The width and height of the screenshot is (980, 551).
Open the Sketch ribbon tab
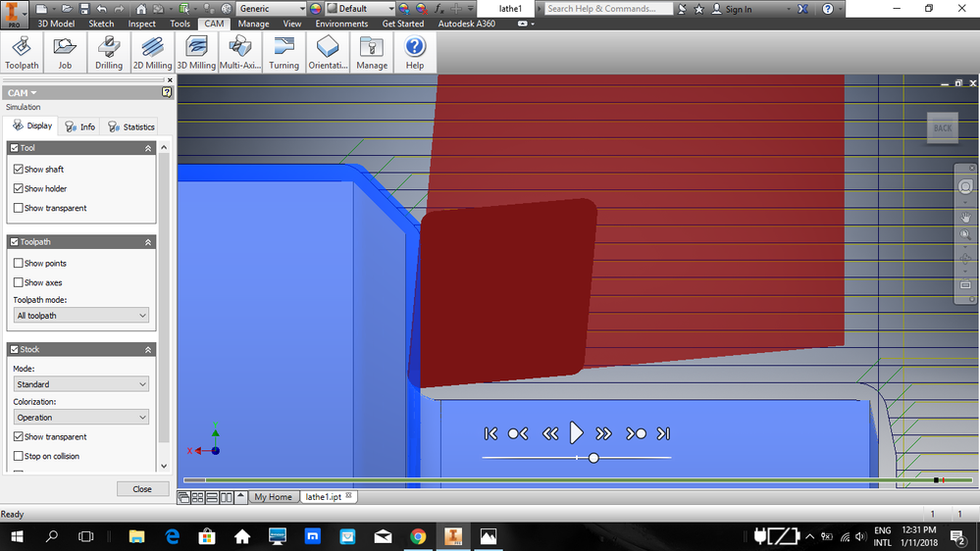point(101,24)
